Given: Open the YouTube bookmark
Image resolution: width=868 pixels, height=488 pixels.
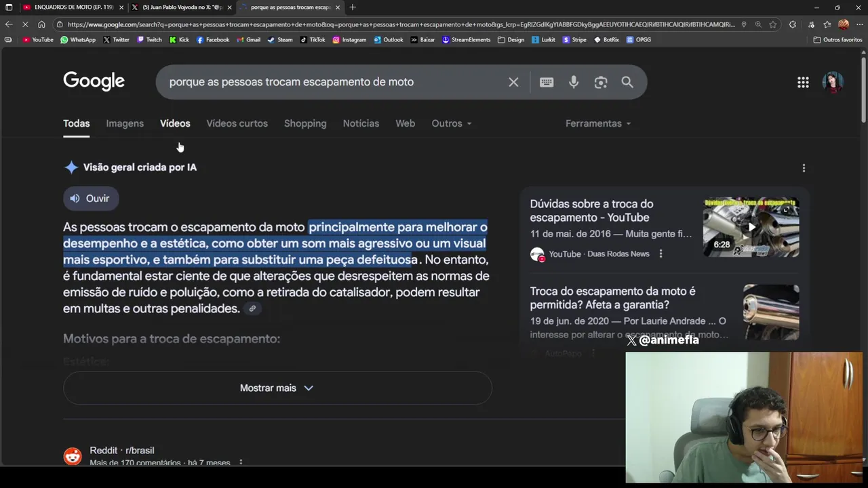Looking at the screenshot, I should tap(38, 40).
